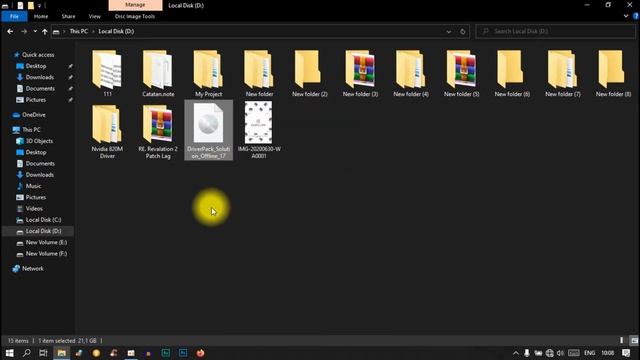
Task: Open New Volume (E:) in the sidebar
Action: (x=46, y=242)
